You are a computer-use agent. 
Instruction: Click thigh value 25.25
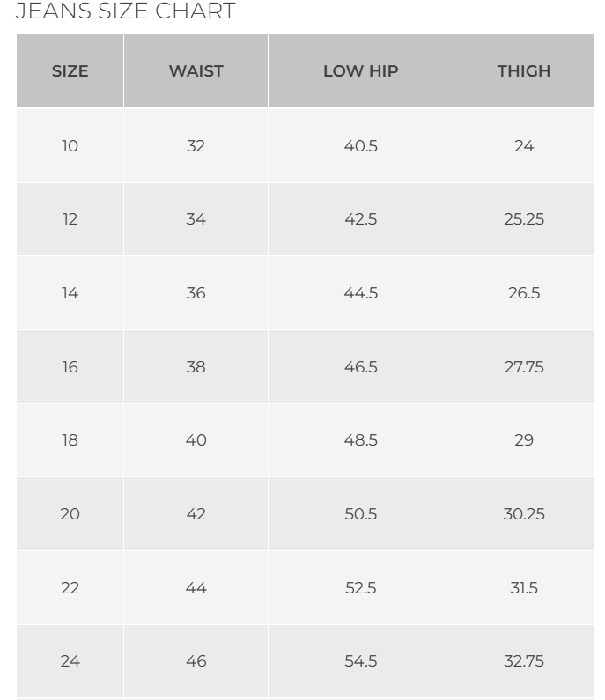(523, 219)
